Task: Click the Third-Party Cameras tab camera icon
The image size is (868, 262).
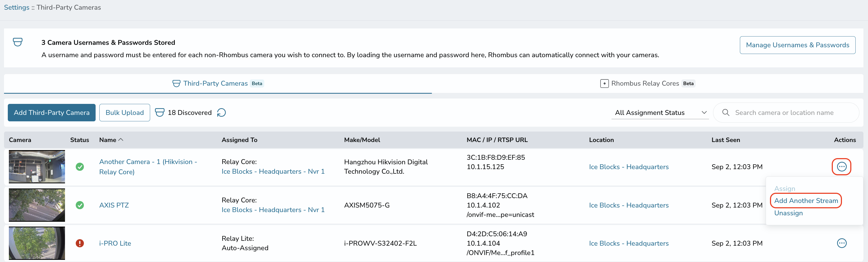Action: [176, 83]
